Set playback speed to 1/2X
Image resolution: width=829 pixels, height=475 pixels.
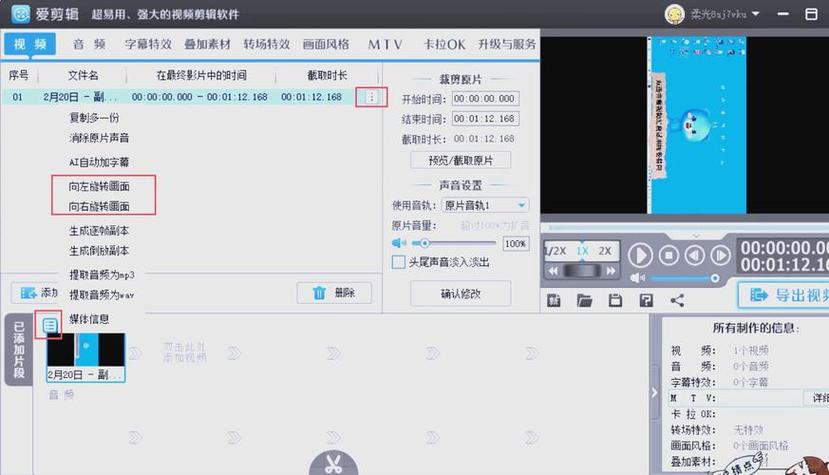[x=556, y=251]
